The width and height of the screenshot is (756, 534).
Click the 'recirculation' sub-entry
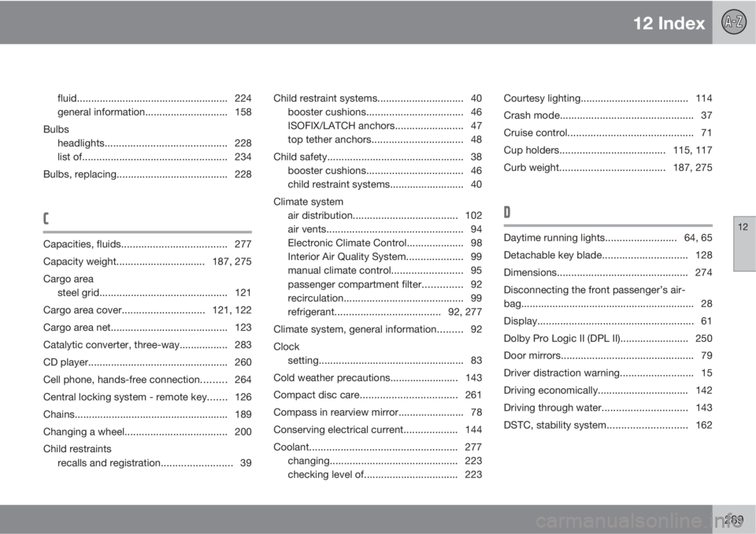point(385,299)
